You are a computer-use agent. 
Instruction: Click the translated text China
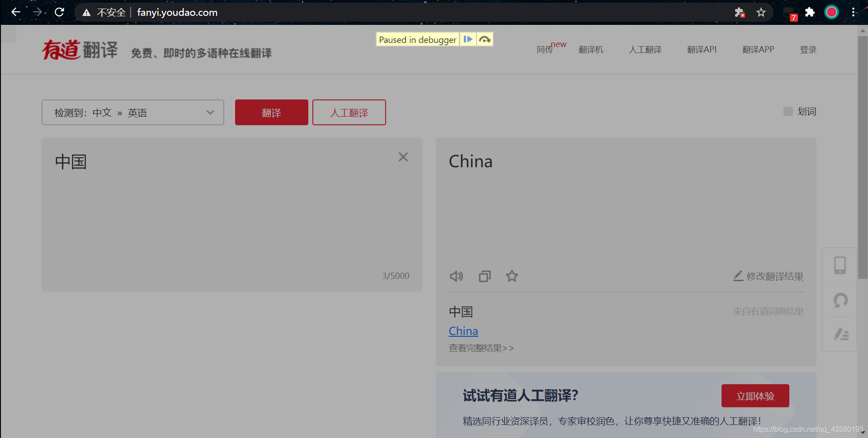[471, 161]
